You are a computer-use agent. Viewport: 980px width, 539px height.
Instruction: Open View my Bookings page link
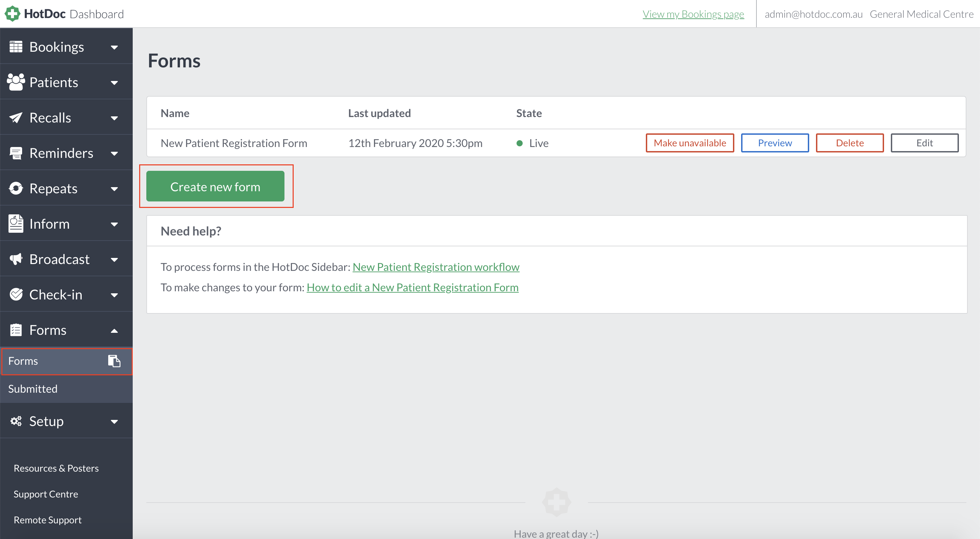[693, 14]
